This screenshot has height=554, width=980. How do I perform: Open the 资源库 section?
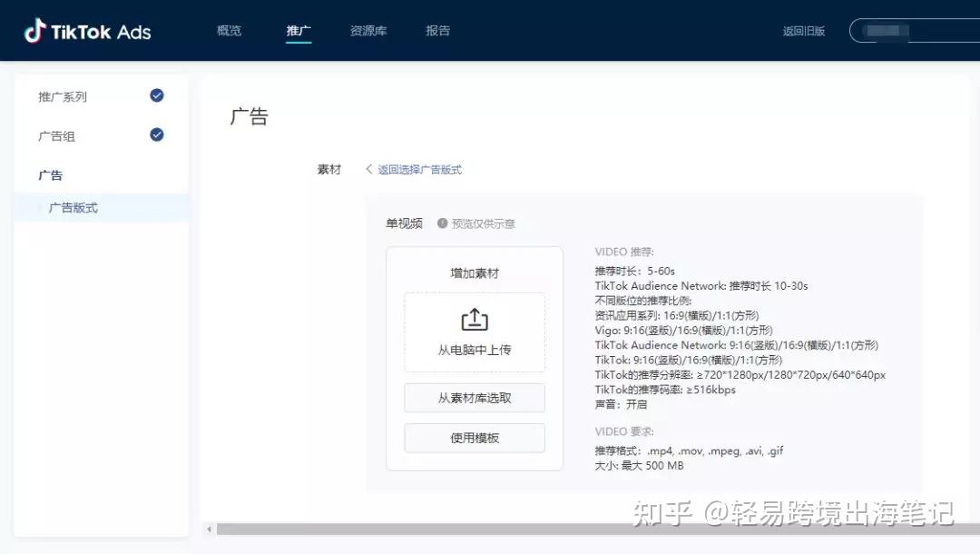367,30
